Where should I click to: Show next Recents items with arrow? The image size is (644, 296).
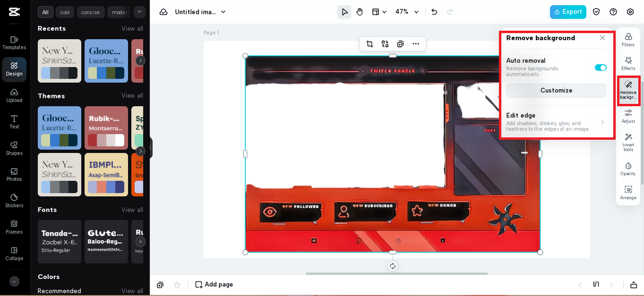(141, 60)
